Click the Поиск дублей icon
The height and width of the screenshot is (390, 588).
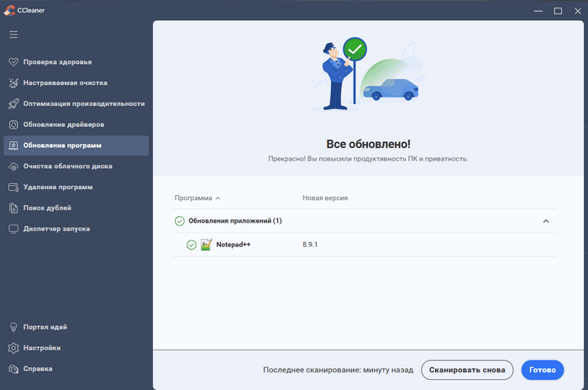point(13,208)
